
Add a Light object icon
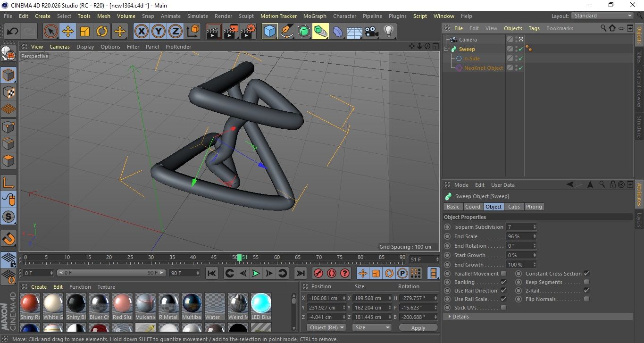(388, 32)
